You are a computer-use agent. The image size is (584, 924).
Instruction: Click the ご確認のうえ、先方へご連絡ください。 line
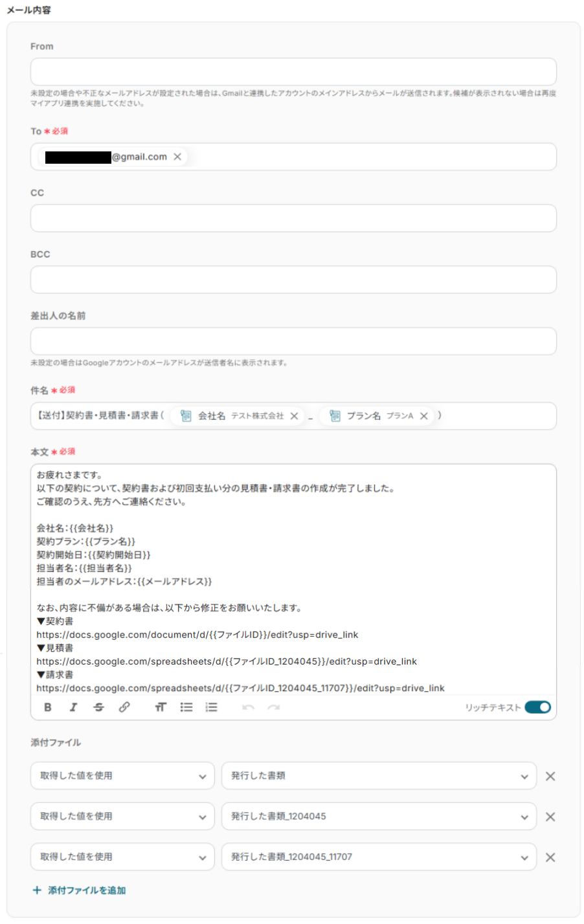[111, 501]
